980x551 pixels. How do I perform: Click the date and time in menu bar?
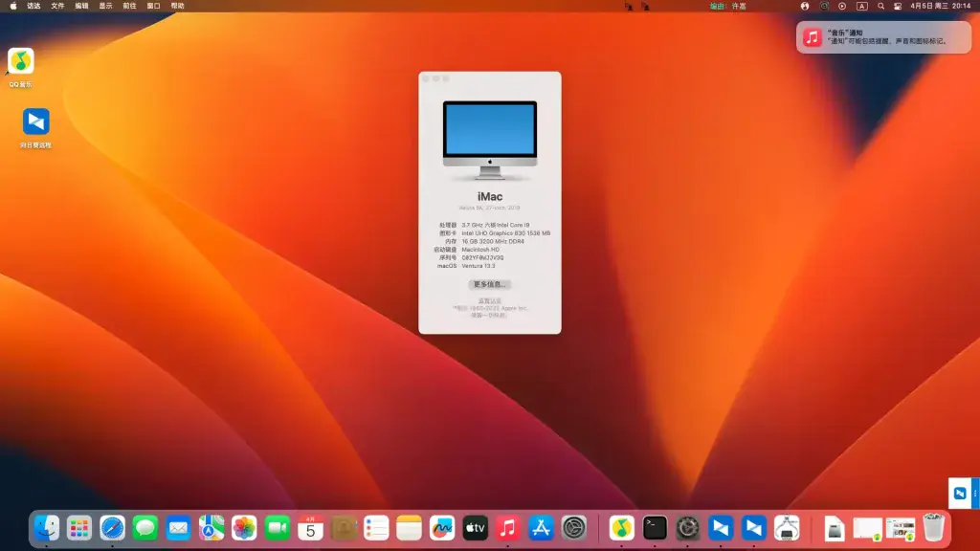940,7
